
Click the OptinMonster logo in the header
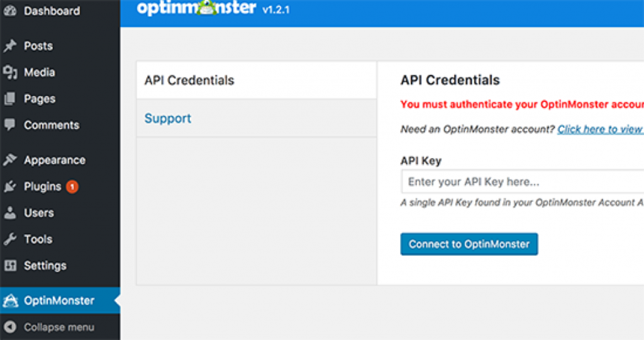coord(196,8)
